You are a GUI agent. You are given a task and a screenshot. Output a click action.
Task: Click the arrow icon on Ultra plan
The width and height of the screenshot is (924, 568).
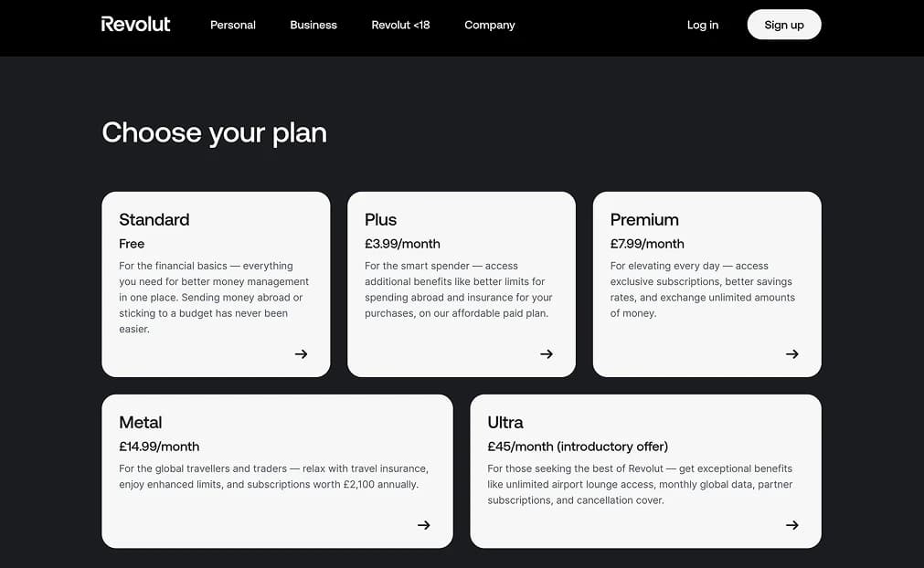pos(792,525)
